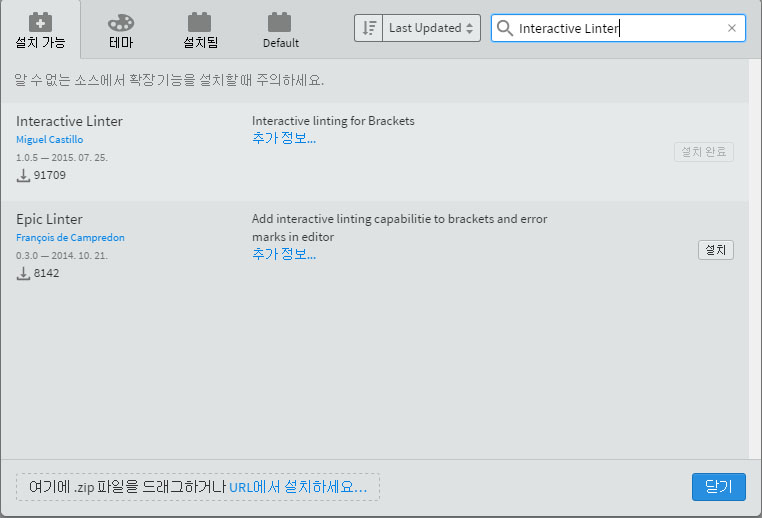Viewport: 762px width, 518px height.
Task: Open Miguel Castillo author link
Action: [x=50, y=139]
